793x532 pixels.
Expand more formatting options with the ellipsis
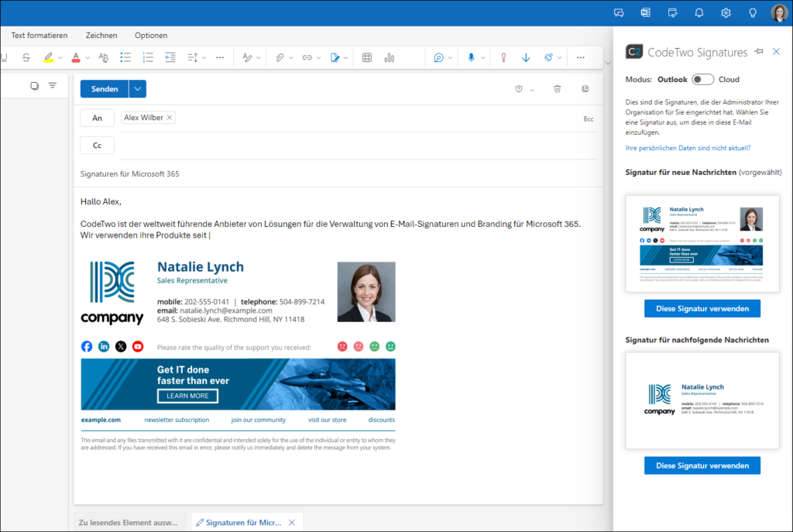tap(220, 57)
